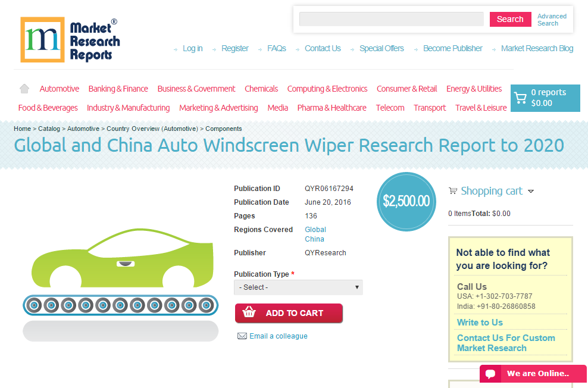Click publication ID QYR06167294
588x388 pixels.
click(x=329, y=189)
